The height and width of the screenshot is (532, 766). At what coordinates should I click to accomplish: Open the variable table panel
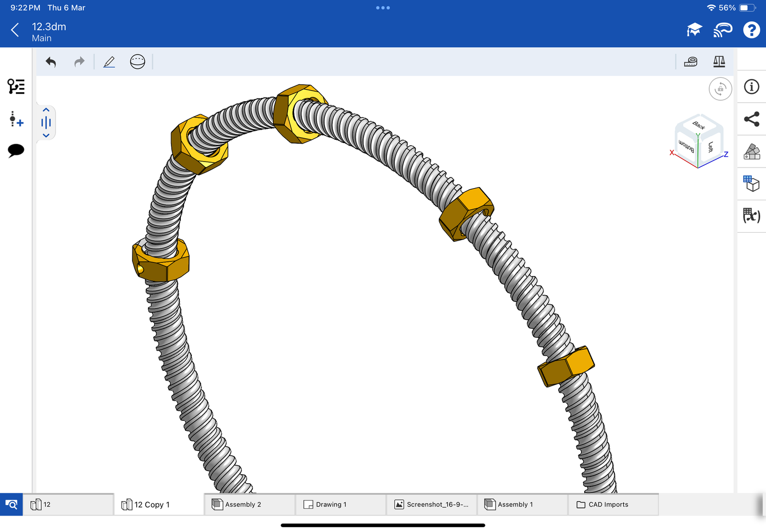751,216
